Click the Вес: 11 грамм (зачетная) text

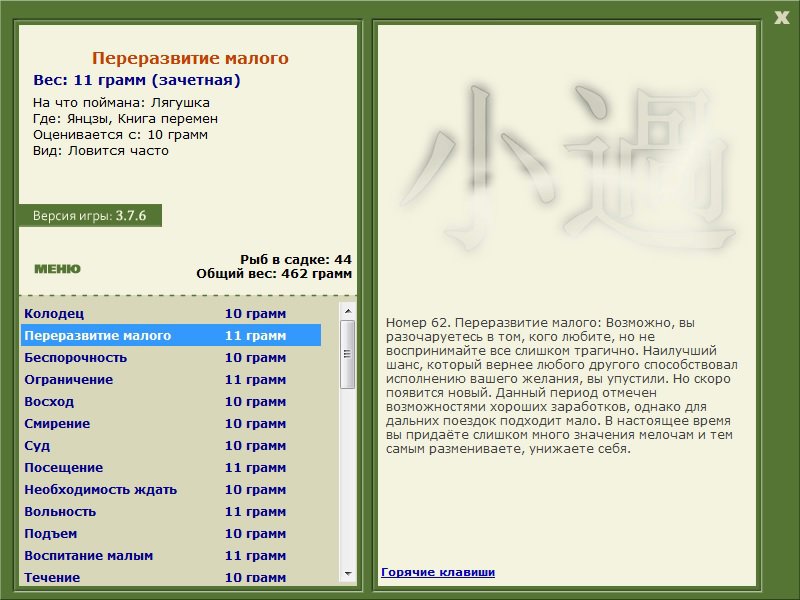point(137,80)
